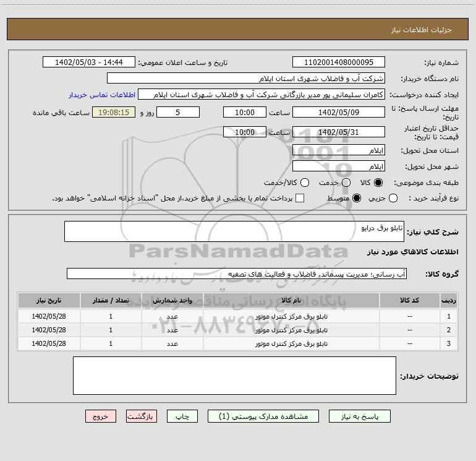This screenshot has width=476, height=461.
Task: Click the واحد شمارش column header
Action: pyautogui.click(x=172, y=300)
